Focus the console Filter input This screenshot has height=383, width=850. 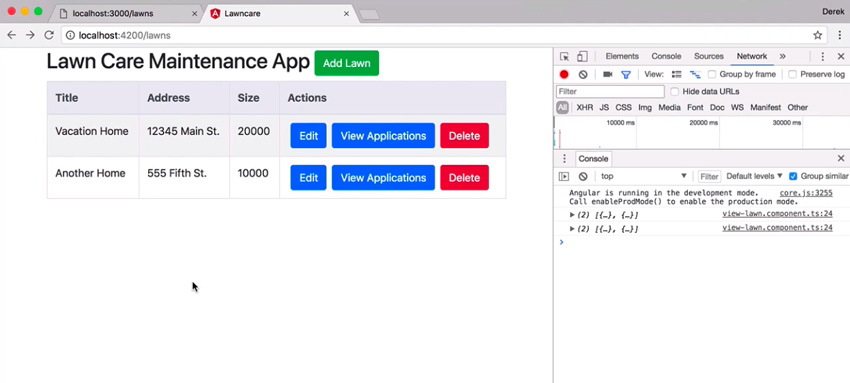coord(709,176)
